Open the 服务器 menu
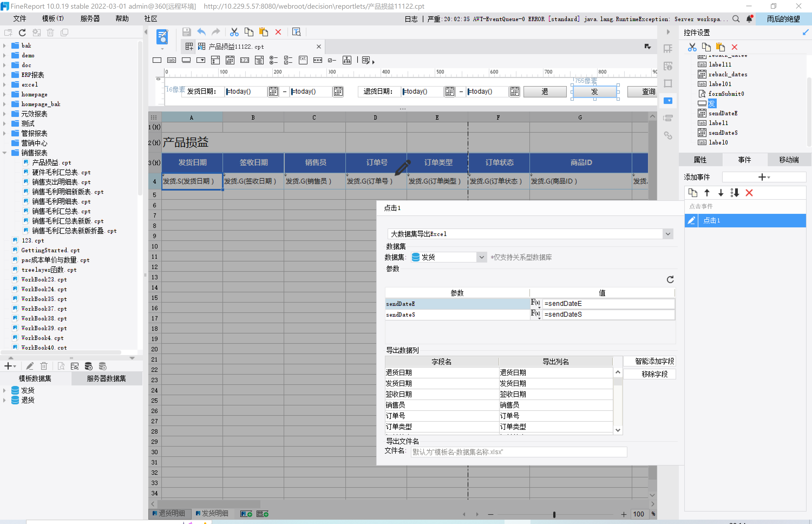The height and width of the screenshot is (524, 812). click(x=90, y=19)
